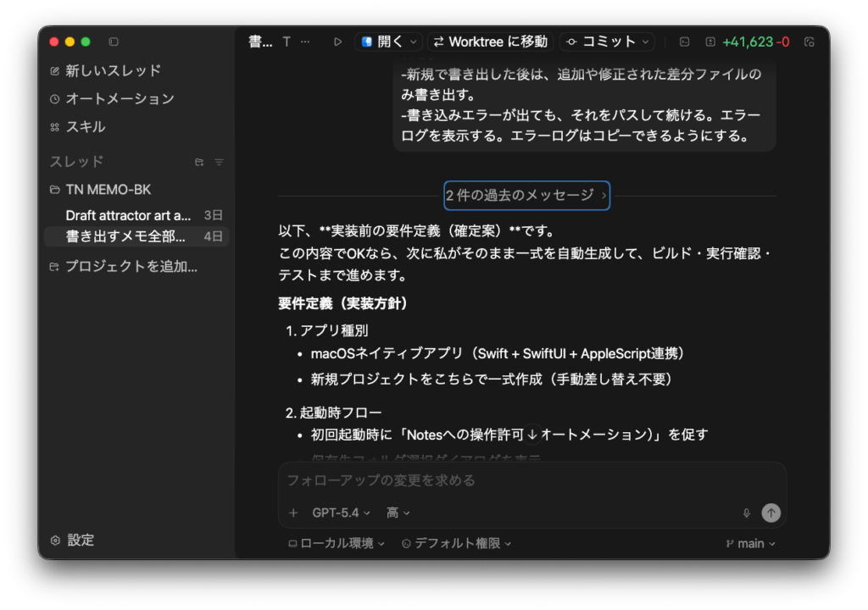Open オートメーション in sidebar

point(120,98)
